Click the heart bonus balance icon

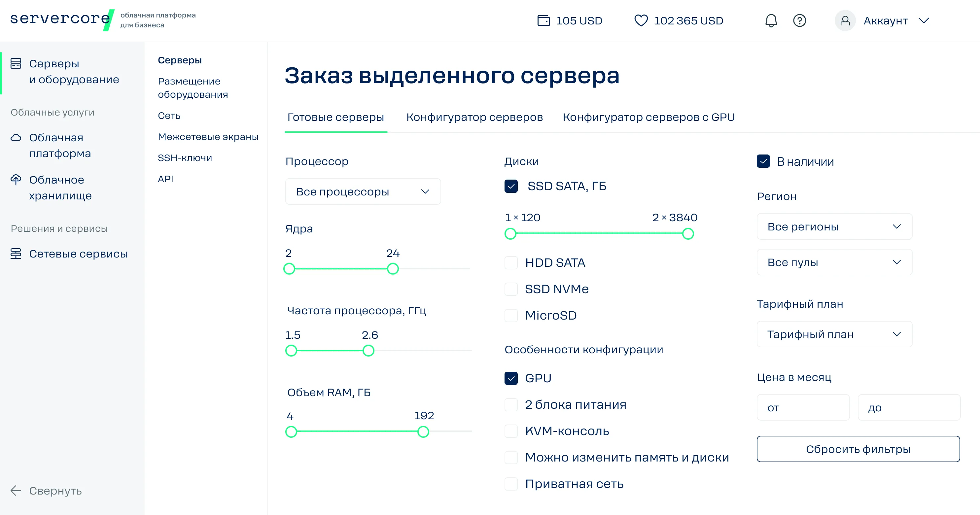point(641,20)
